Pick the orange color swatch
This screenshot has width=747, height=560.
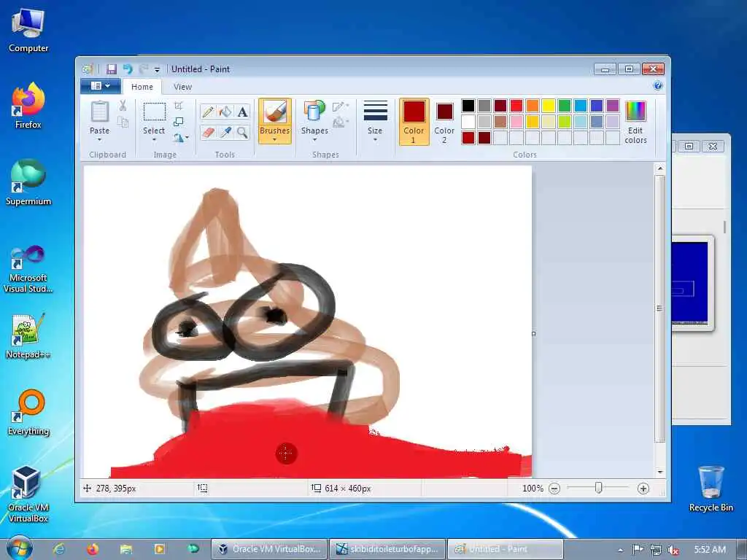[532, 106]
